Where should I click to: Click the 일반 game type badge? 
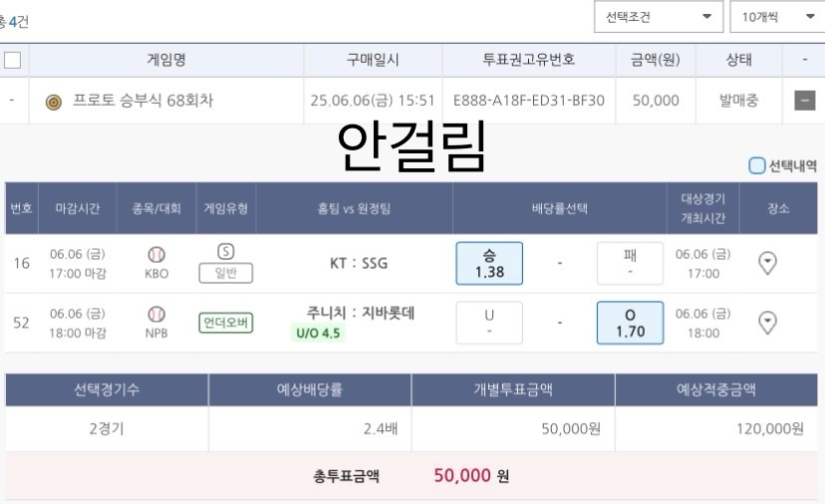[226, 273]
